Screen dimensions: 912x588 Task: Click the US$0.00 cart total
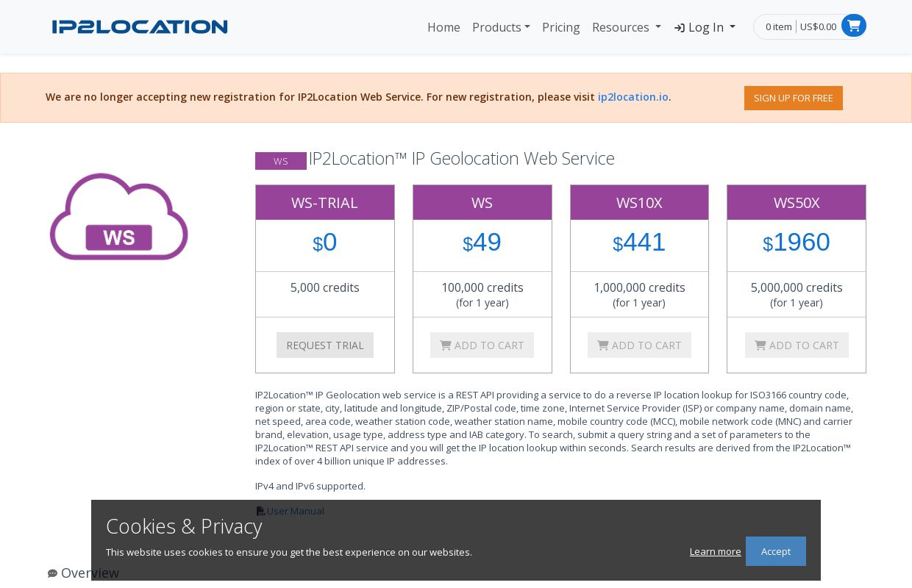[819, 26]
